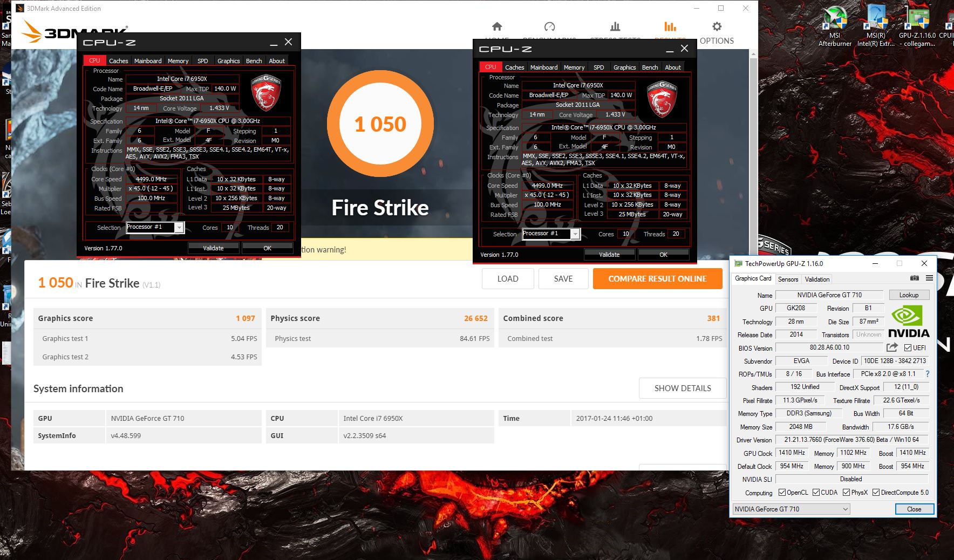Viewport: 954px width, 560px height.
Task: Open the 3DMark Home icon
Action: click(497, 26)
